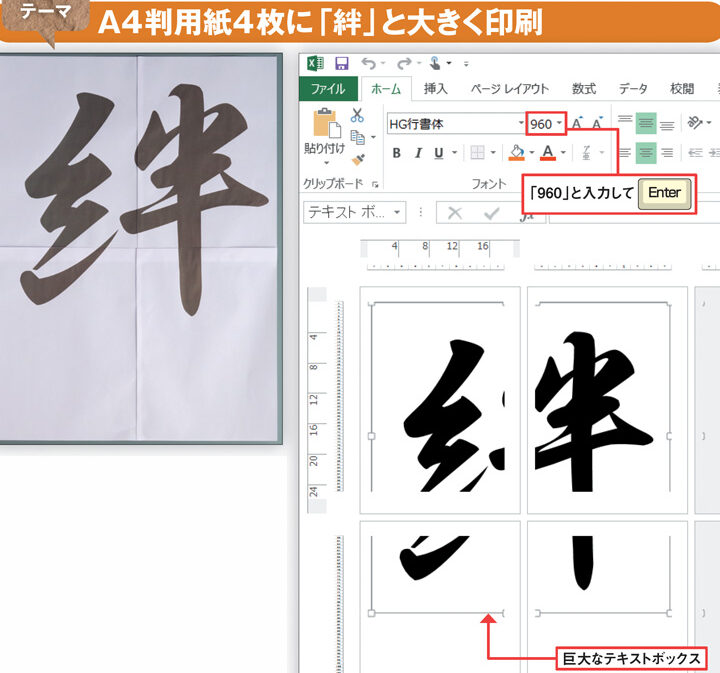The width and height of the screenshot is (720, 673).
Task: Toggle middle vertical alignment
Action: 646,123
